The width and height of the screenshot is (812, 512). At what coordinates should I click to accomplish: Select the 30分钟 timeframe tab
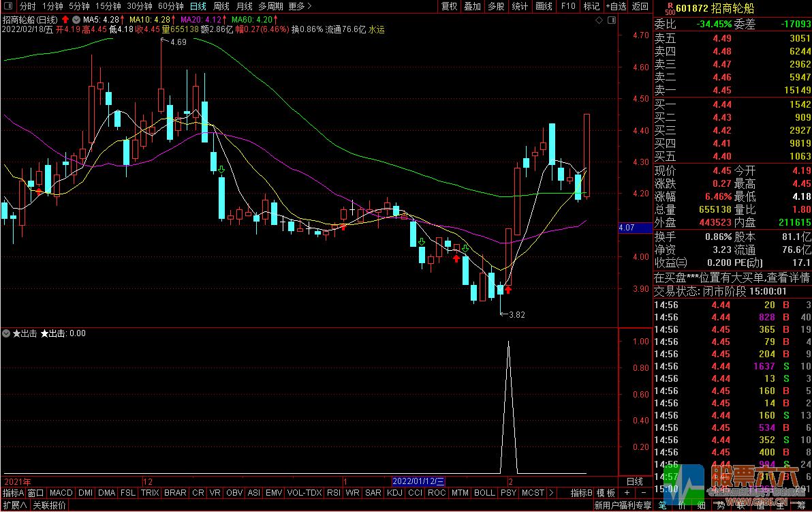[x=140, y=6]
